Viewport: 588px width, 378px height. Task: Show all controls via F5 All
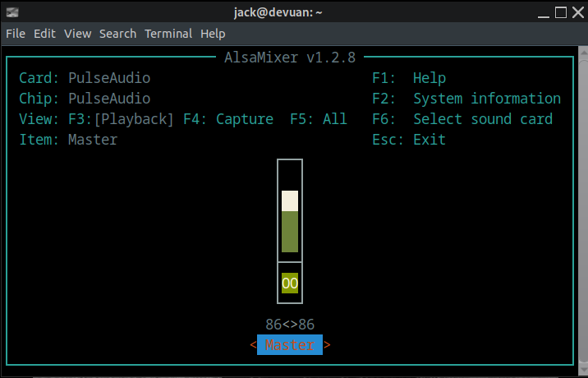pos(319,119)
